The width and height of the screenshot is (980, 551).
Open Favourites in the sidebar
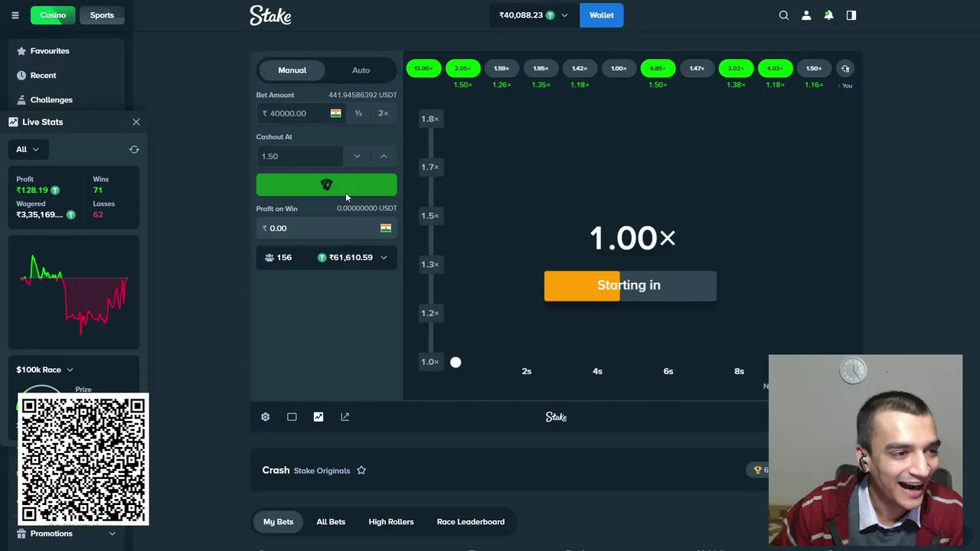(x=50, y=51)
